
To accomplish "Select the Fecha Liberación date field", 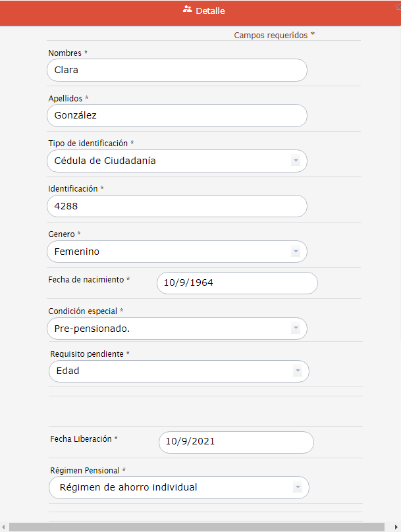I will [236, 442].
